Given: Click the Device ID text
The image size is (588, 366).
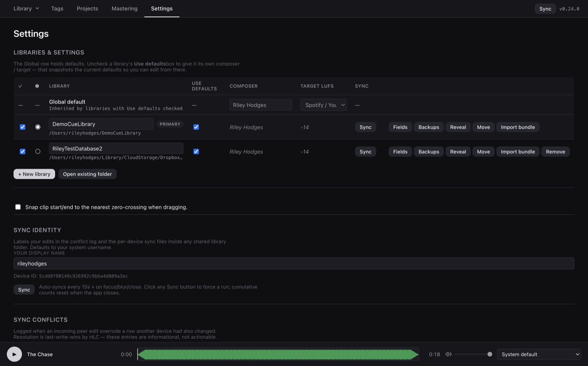Looking at the screenshot, I should tap(71, 276).
